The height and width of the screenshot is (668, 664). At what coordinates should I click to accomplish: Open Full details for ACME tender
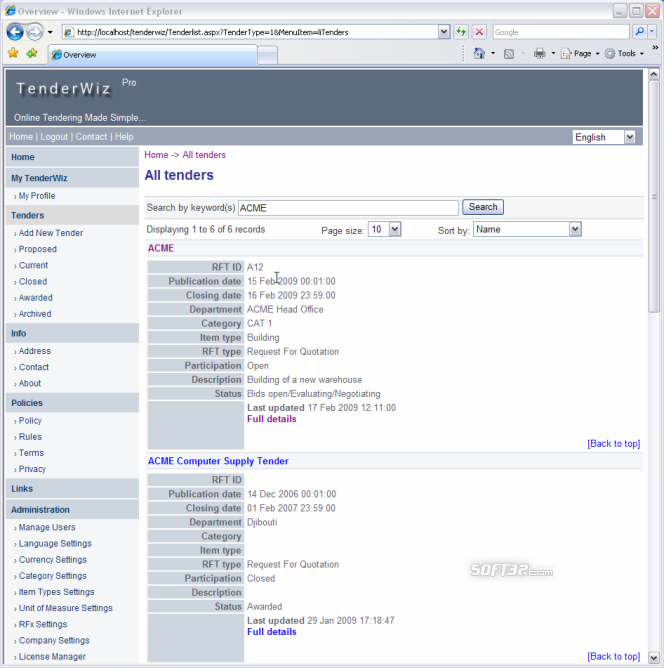tap(271, 419)
